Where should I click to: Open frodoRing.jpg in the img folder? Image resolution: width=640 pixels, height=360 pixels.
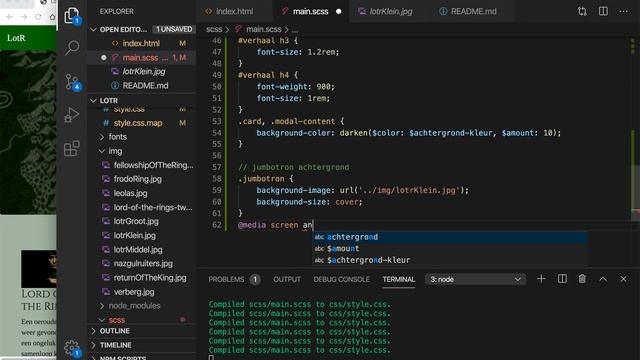click(x=138, y=179)
